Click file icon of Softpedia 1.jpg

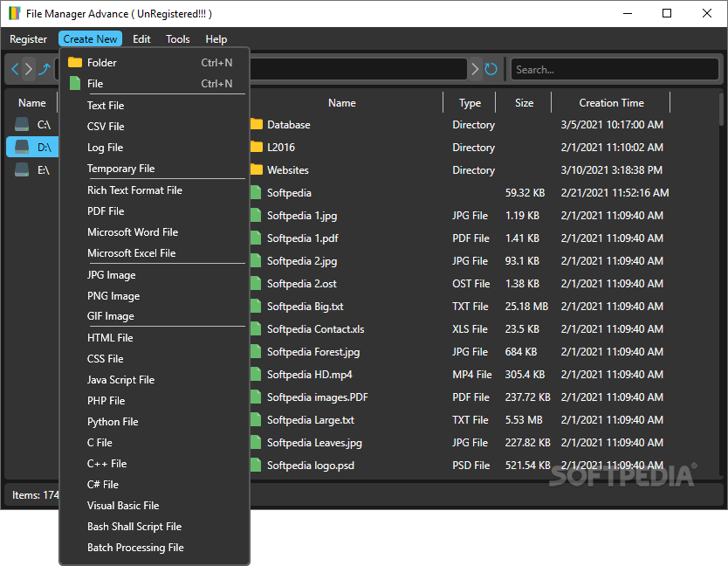[x=256, y=215]
